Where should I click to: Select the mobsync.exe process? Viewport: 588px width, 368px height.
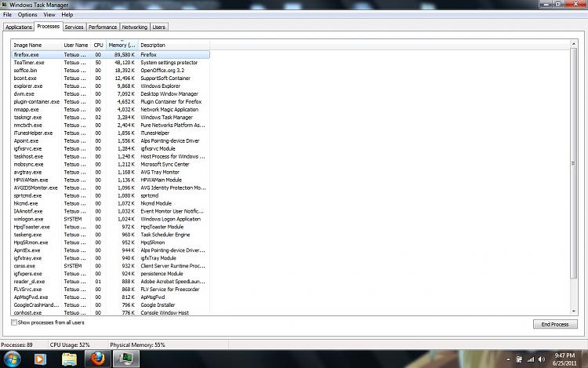tap(111, 164)
